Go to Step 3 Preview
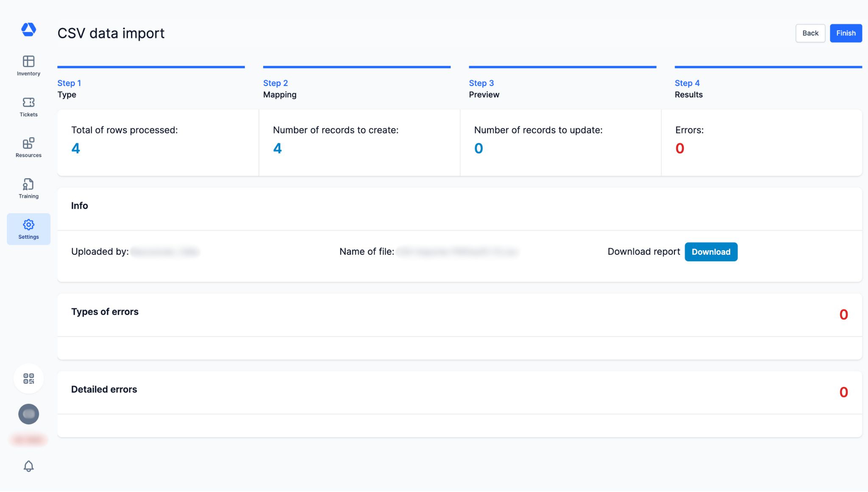The width and height of the screenshot is (868, 492). coord(484,88)
